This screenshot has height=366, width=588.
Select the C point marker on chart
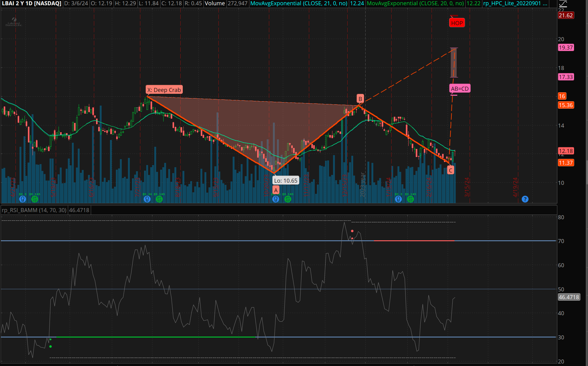point(451,170)
